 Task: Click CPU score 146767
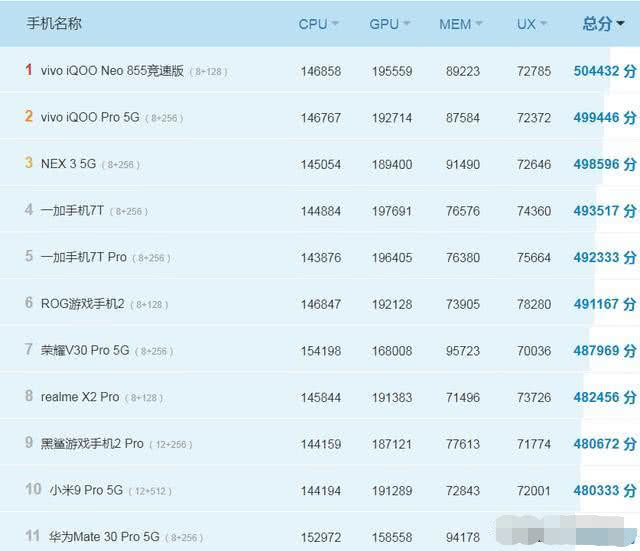[321, 118]
